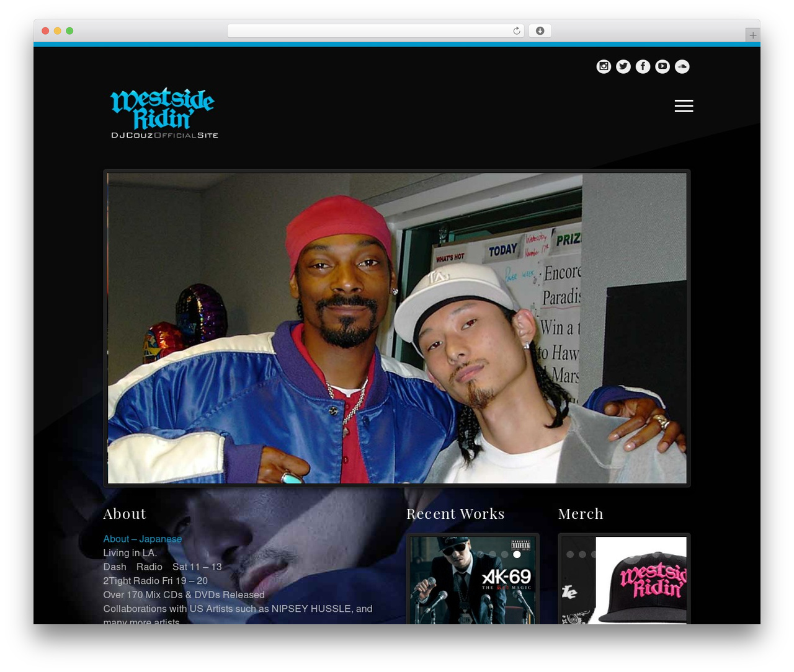Image resolution: width=794 pixels, height=672 pixels.
Task: Click the 'Living in LA.' text
Action: (x=130, y=553)
